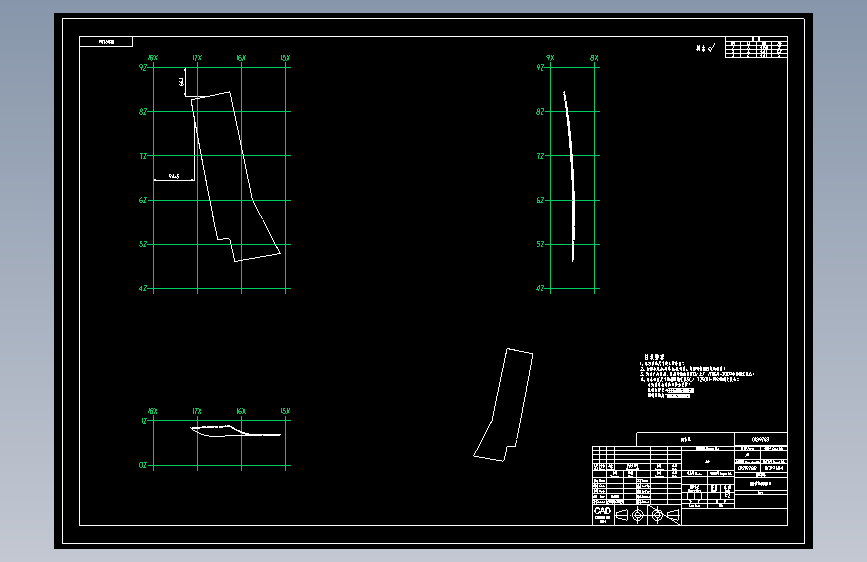
Task: Select the 1Z grid label
Action: click(144, 421)
